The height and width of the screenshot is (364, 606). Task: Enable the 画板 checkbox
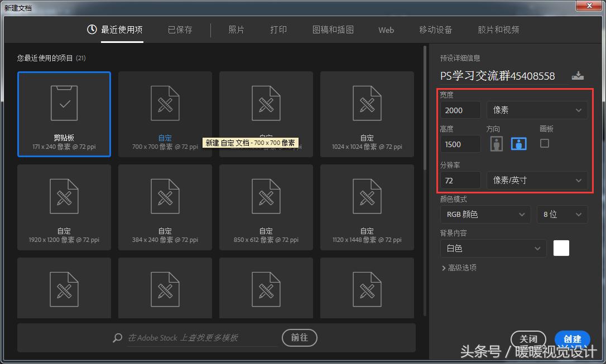tap(545, 143)
